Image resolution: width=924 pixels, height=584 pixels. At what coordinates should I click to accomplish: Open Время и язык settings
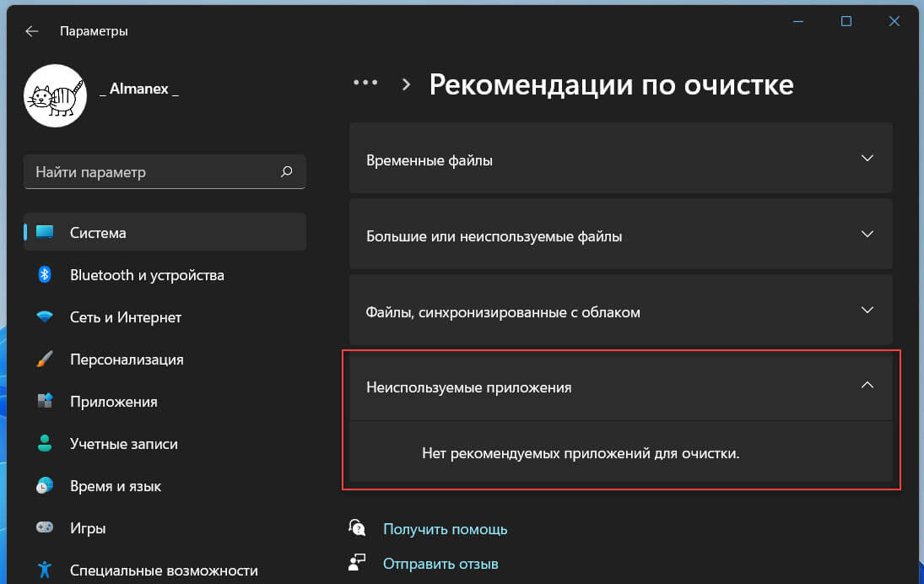point(165,486)
